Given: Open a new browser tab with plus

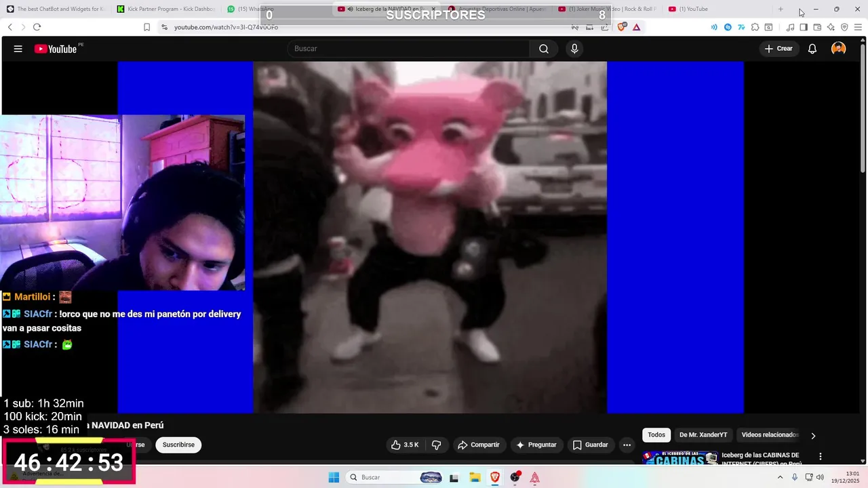Looking at the screenshot, I should (x=781, y=9).
